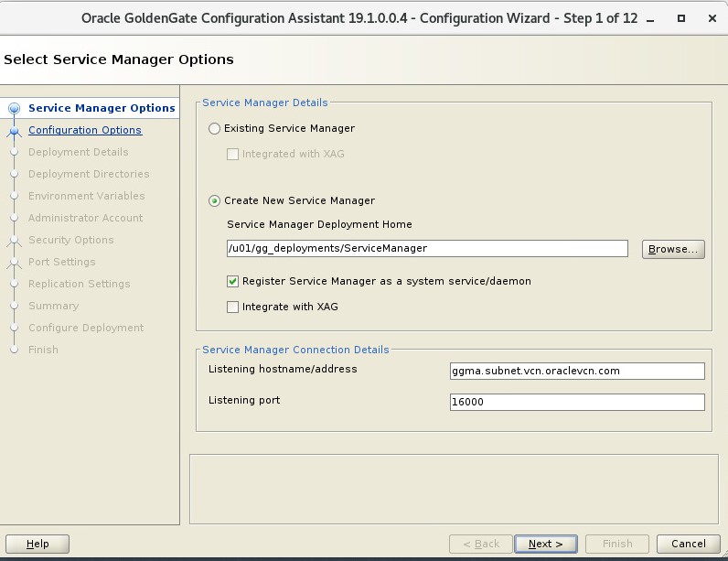Click the Listening port label

tap(244, 400)
